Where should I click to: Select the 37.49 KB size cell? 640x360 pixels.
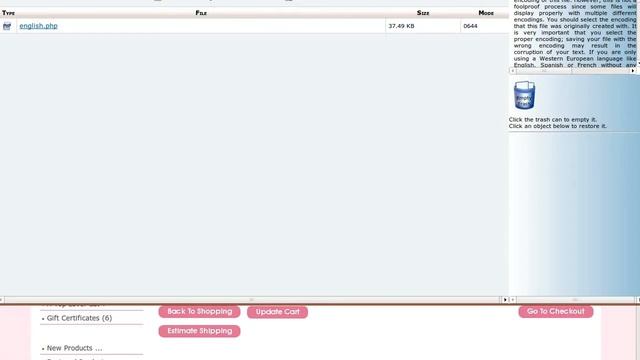click(423, 26)
